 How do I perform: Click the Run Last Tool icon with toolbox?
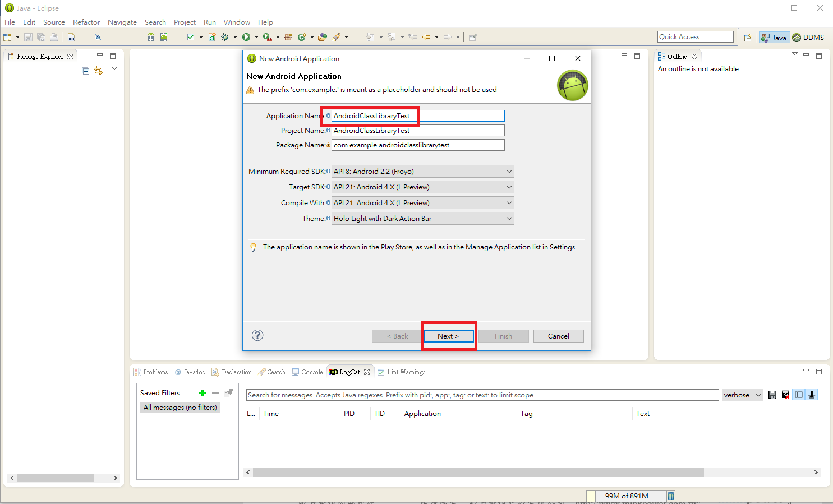pos(267,37)
